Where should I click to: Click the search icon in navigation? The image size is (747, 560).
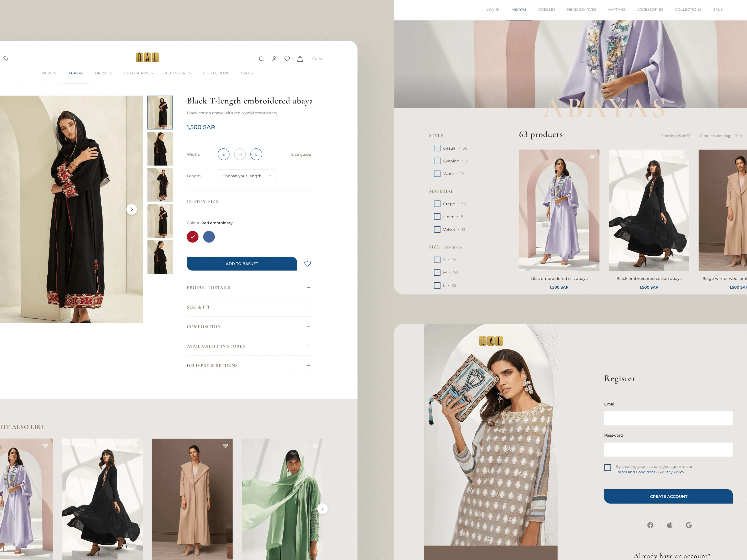(261, 58)
